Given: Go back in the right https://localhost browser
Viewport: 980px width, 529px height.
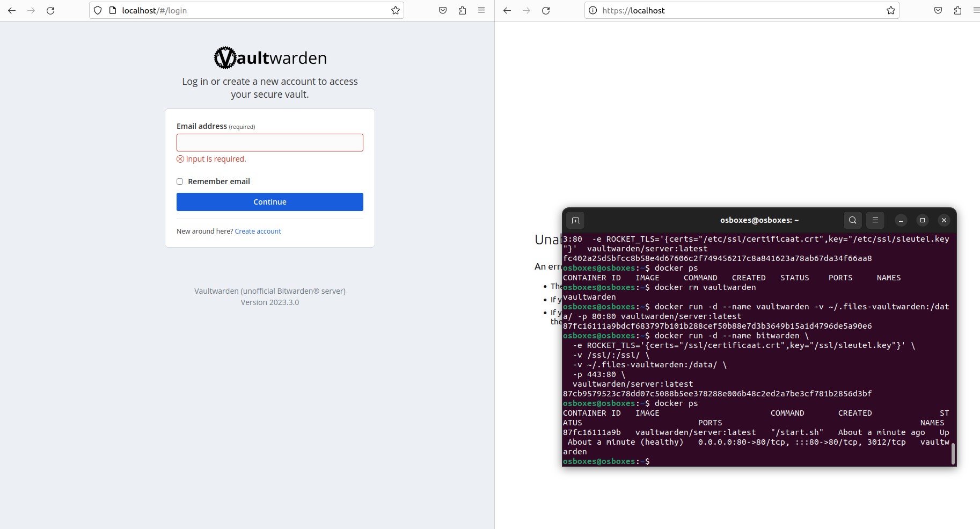Looking at the screenshot, I should 507,10.
